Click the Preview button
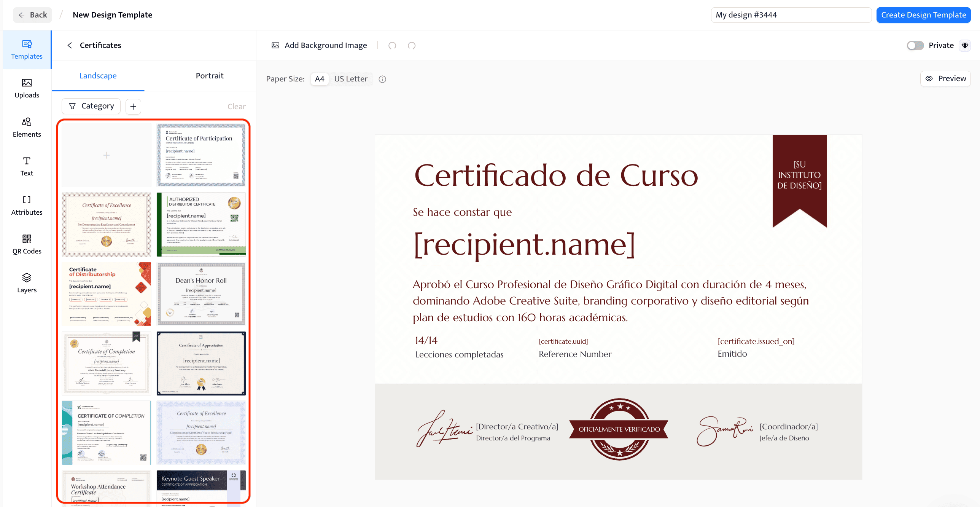 pyautogui.click(x=945, y=78)
